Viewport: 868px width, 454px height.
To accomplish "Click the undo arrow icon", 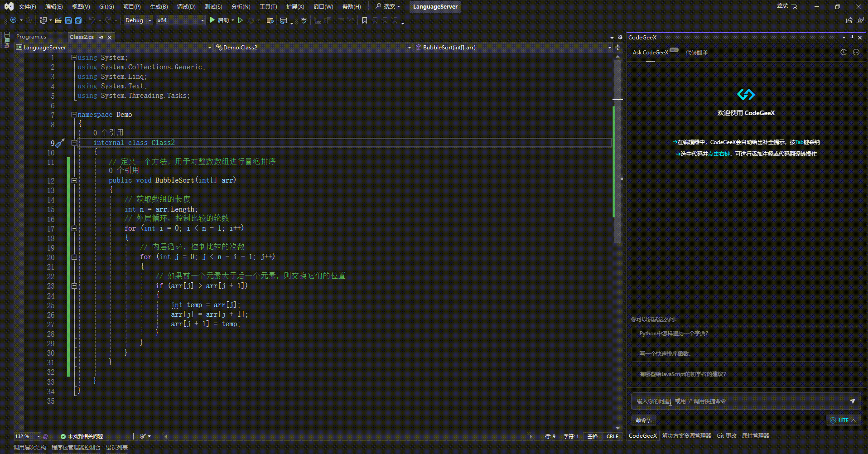I will (92, 20).
